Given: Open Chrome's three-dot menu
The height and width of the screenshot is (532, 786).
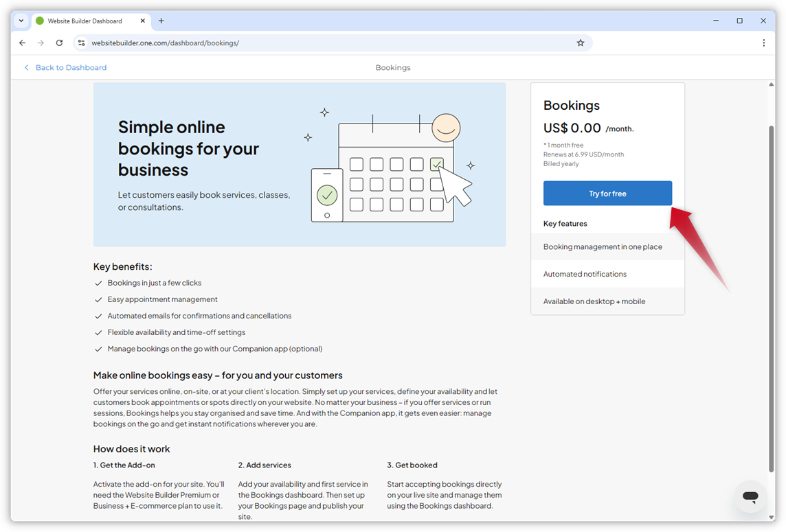Looking at the screenshot, I should click(764, 43).
